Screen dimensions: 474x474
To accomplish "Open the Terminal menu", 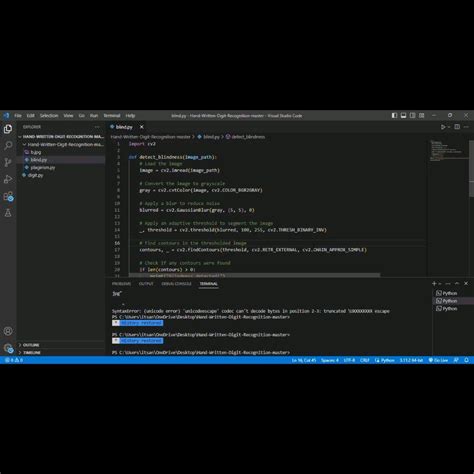I will [x=112, y=116].
